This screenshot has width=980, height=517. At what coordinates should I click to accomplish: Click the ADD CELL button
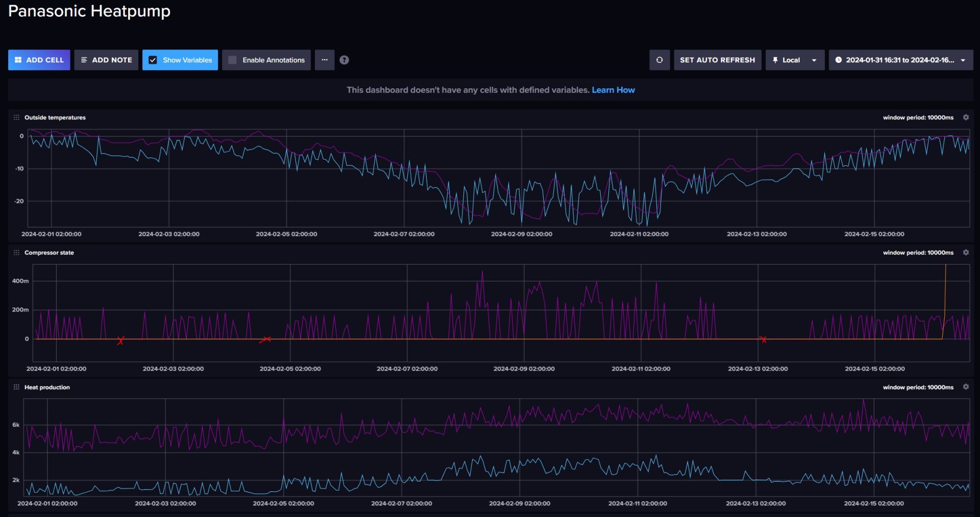39,60
